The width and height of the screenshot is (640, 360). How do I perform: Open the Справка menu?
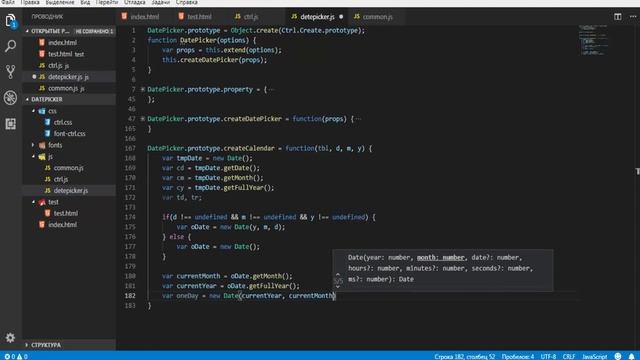click(186, 2)
